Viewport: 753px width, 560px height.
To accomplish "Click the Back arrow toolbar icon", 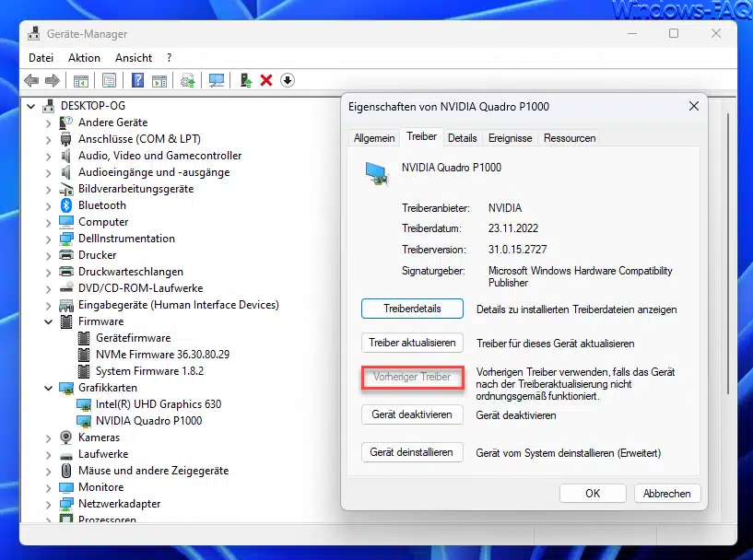I will (31, 80).
